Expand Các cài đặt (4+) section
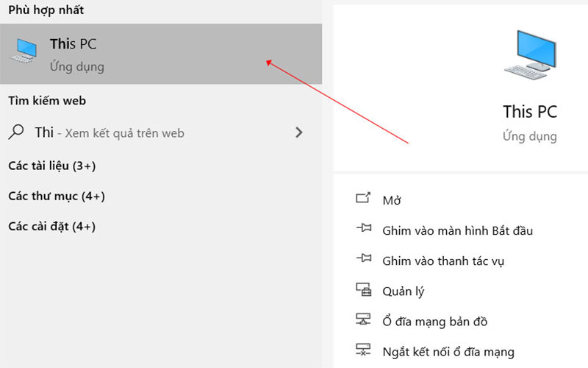 tap(52, 227)
